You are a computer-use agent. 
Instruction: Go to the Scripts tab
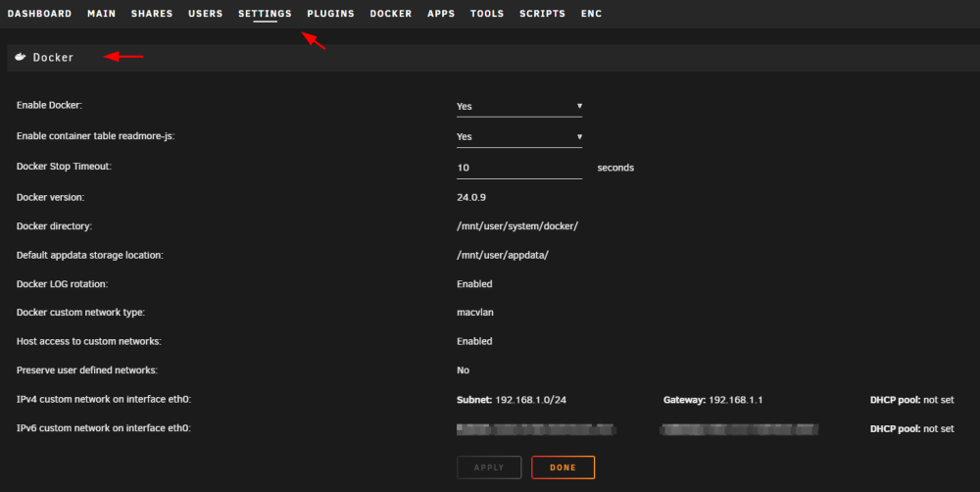543,13
